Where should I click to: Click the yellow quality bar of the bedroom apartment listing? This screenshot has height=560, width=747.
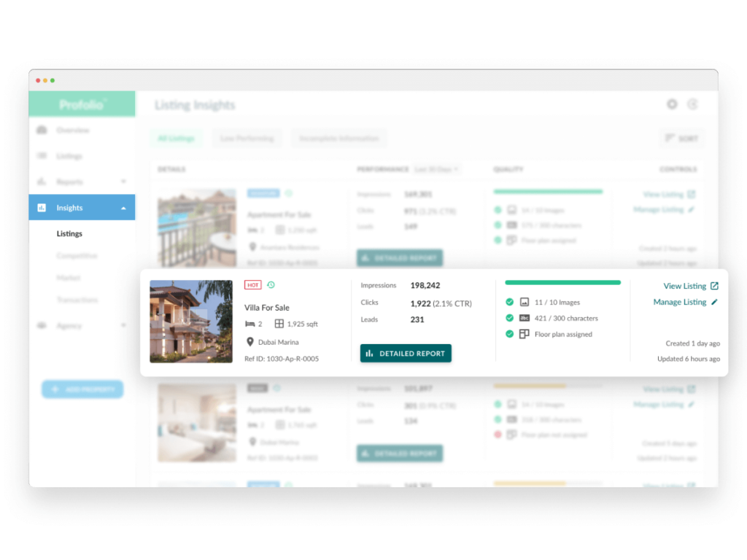coord(530,386)
